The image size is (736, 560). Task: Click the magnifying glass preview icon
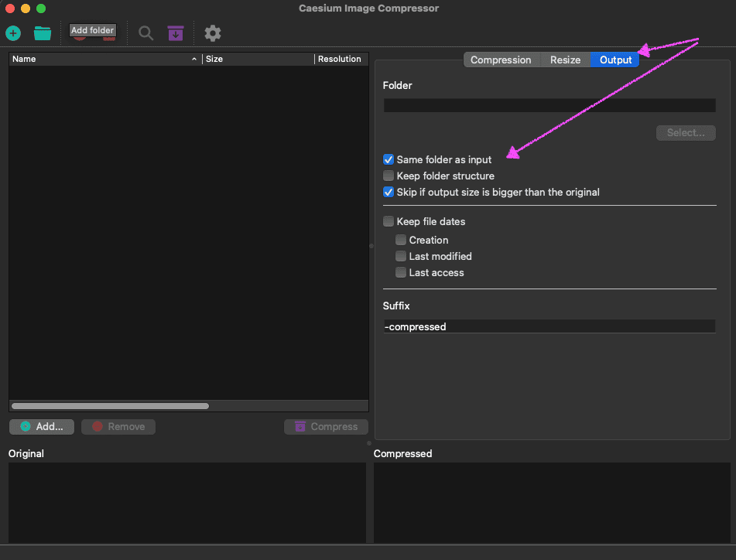click(x=145, y=33)
